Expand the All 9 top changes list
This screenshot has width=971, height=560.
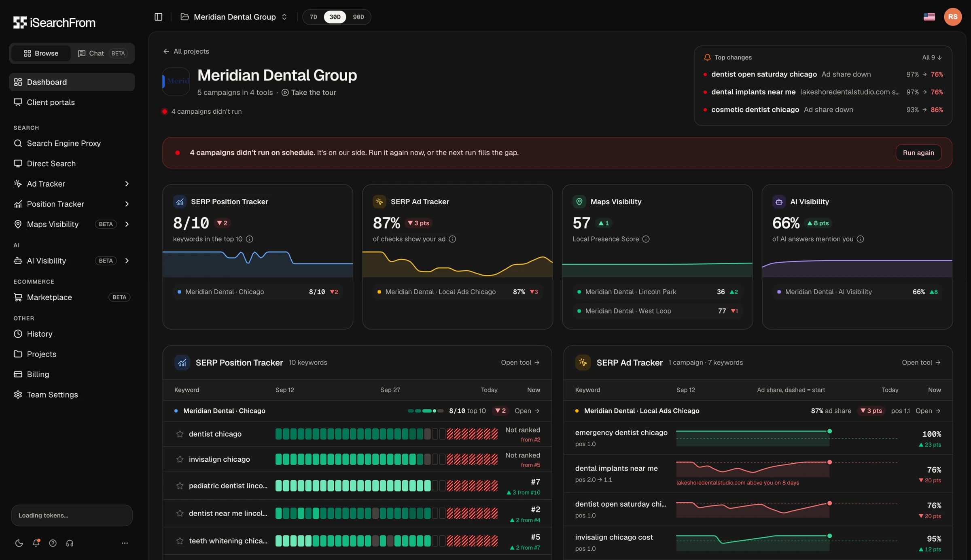tap(932, 57)
